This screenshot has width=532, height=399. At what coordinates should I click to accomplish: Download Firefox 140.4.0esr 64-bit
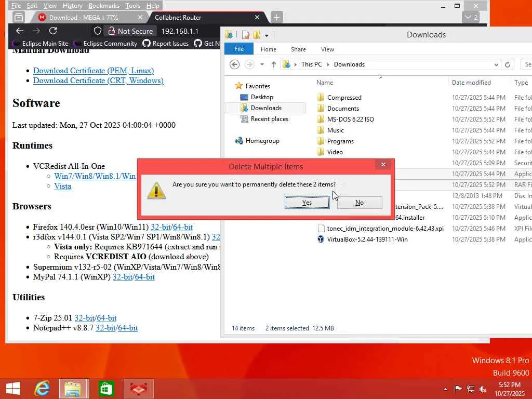click(x=183, y=227)
